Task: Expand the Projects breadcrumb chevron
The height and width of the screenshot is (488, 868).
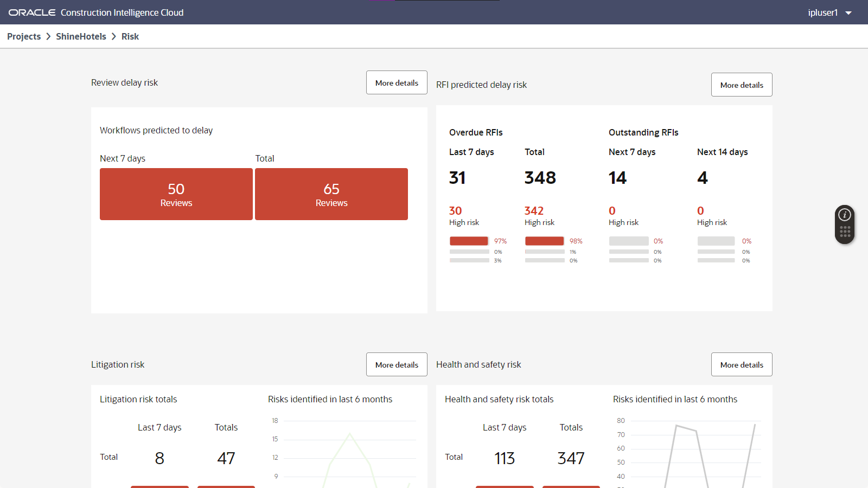Action: [48, 36]
